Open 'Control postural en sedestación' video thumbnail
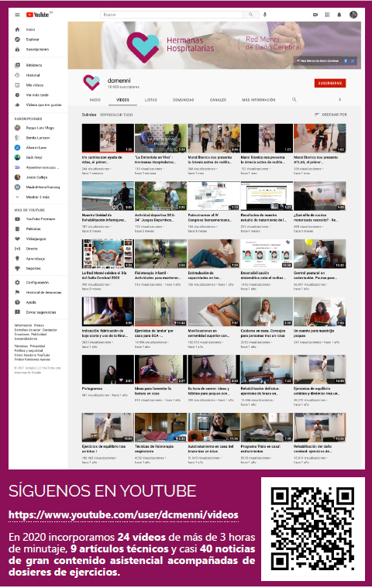This screenshot has width=372, height=588. tap(320, 254)
